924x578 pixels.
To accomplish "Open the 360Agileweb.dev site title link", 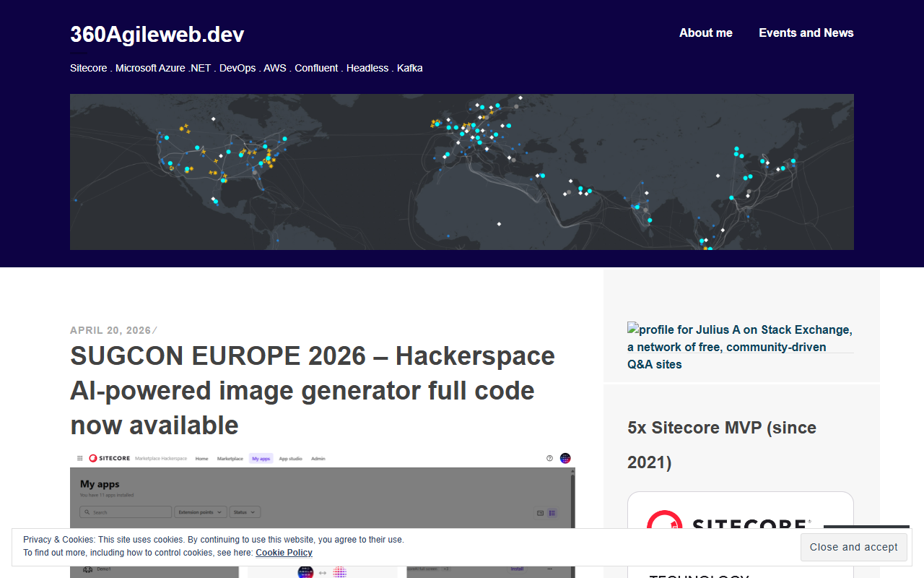I will (x=157, y=34).
